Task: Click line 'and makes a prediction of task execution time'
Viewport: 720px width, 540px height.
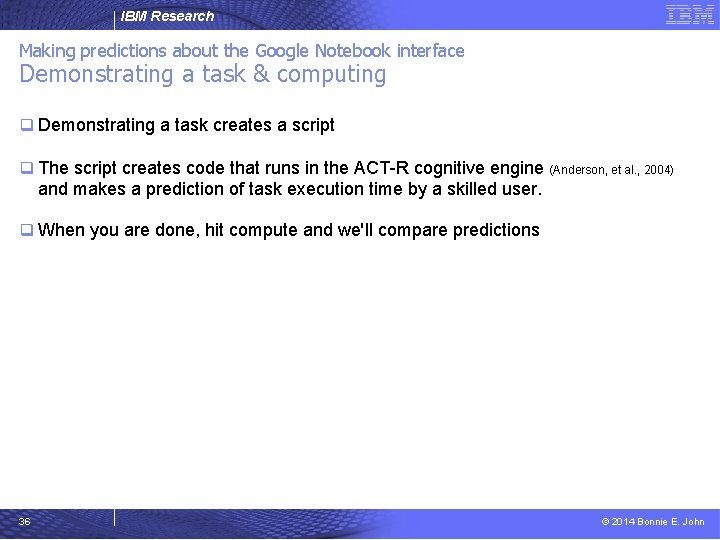Action: coord(290,189)
